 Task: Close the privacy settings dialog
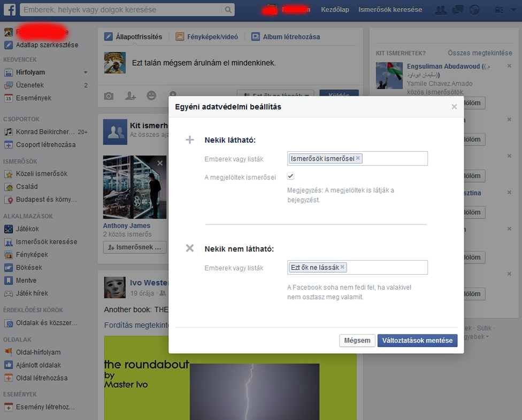(454, 107)
